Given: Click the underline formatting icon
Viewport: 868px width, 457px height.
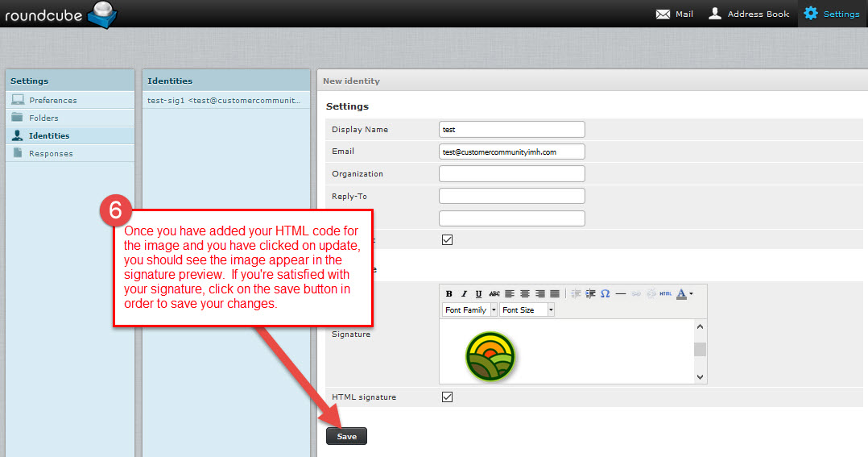Looking at the screenshot, I should coord(479,294).
